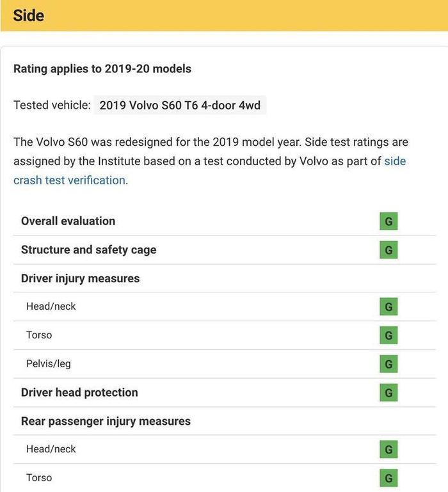The width and height of the screenshot is (448, 492).
Task: Click Driver head protection G badge
Action: click(388, 392)
